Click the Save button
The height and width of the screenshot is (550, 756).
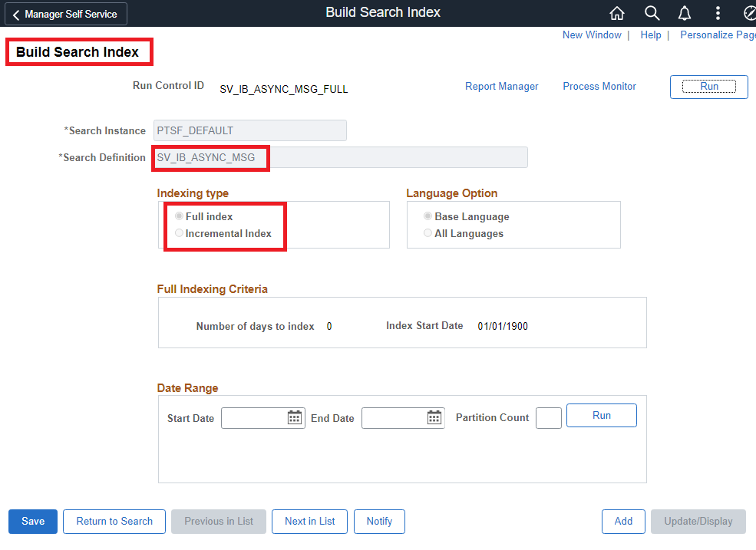pos(33,522)
